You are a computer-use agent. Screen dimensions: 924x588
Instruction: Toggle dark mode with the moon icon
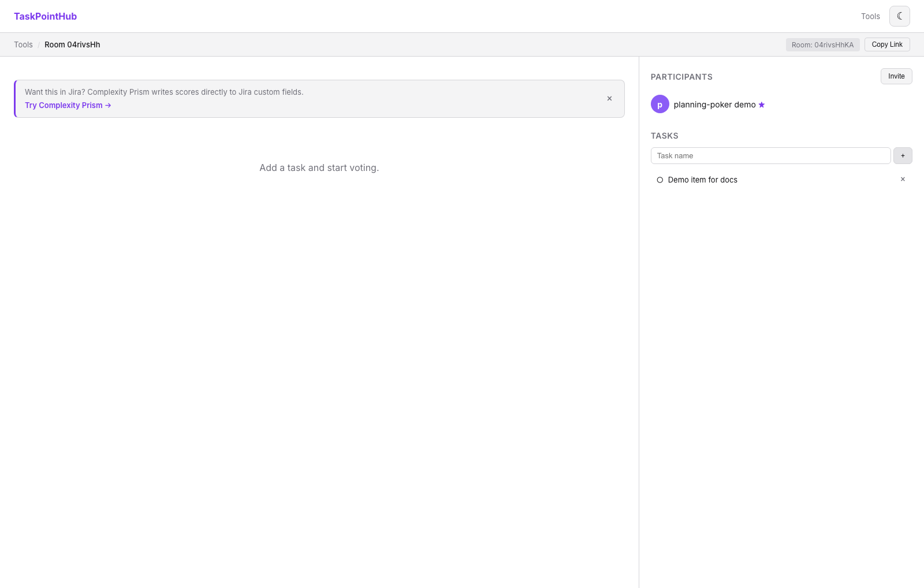point(899,16)
